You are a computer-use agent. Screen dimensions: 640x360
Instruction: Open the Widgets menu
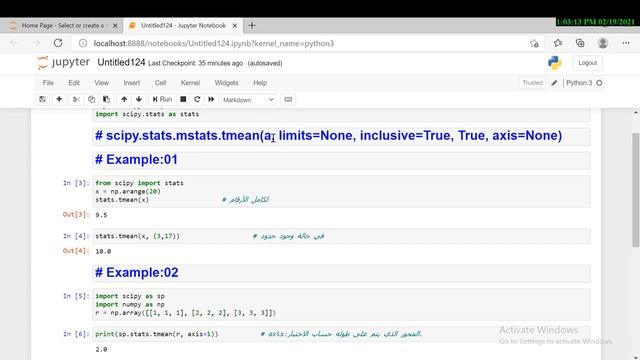pos(227,83)
